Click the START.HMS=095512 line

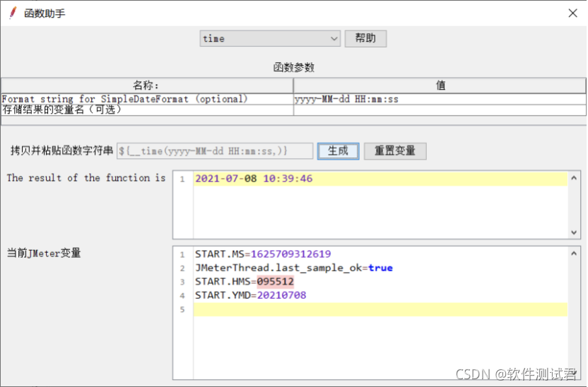click(x=244, y=281)
